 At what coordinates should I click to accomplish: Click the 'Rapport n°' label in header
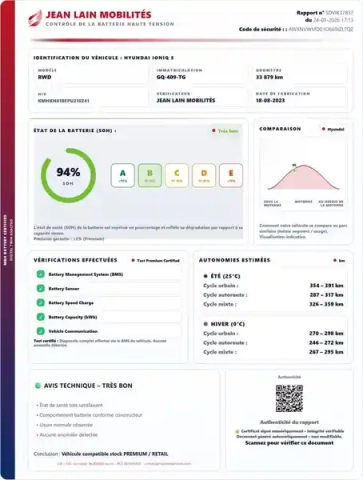click(x=310, y=13)
